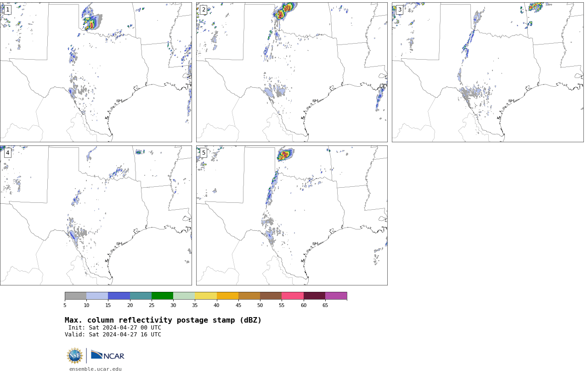Click the colorbar tick label 30

click(173, 306)
